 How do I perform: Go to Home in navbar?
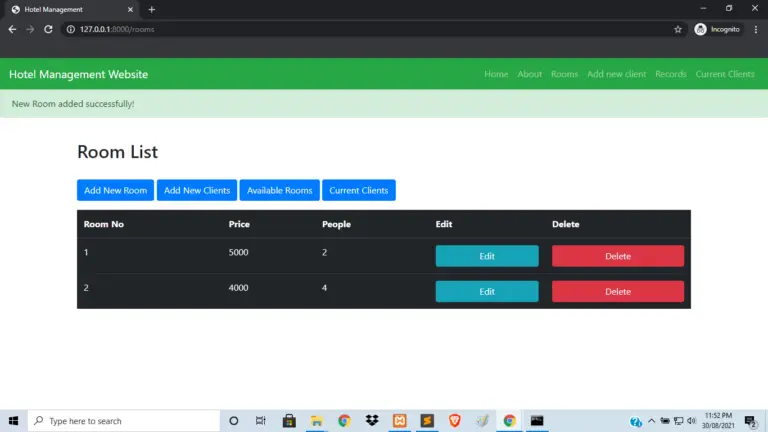coord(496,74)
